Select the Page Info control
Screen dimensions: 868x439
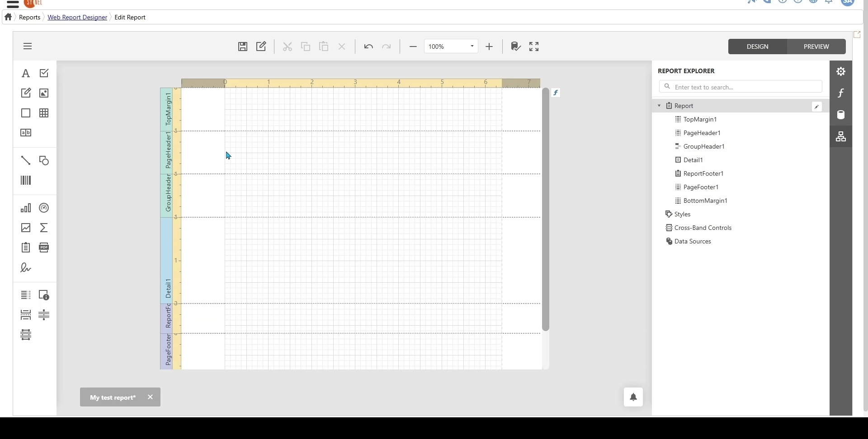click(44, 295)
